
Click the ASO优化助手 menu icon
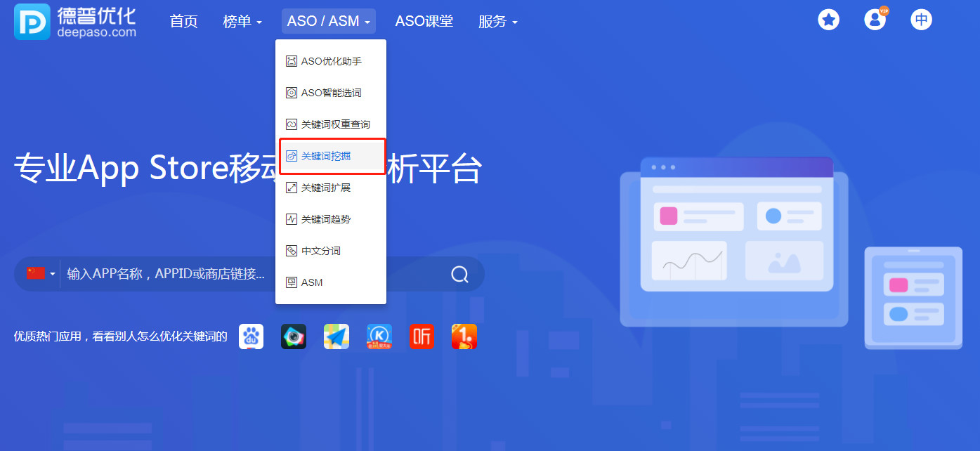[292, 61]
